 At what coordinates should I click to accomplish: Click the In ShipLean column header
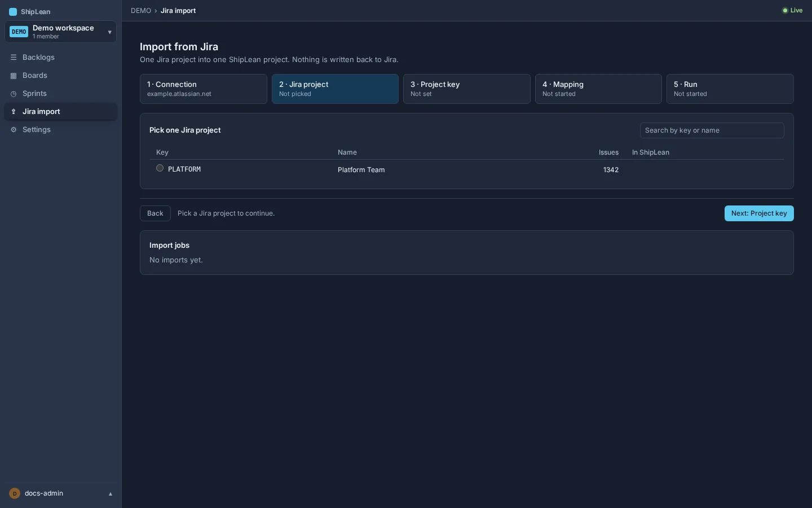tap(651, 152)
